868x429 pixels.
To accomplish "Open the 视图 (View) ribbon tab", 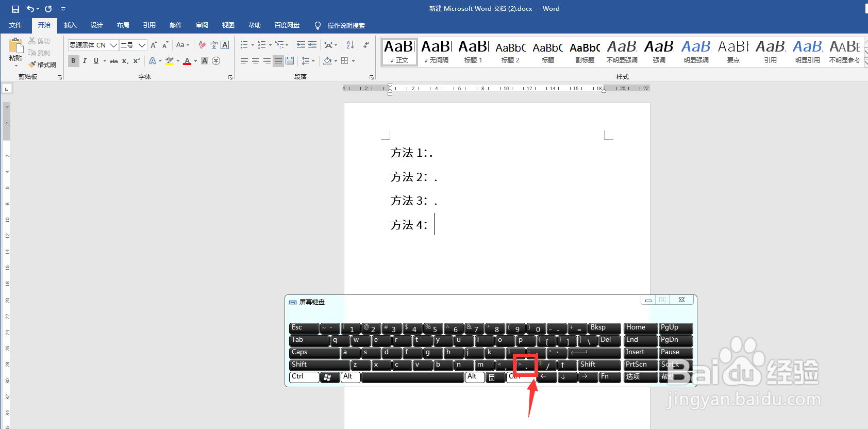I will coord(228,25).
